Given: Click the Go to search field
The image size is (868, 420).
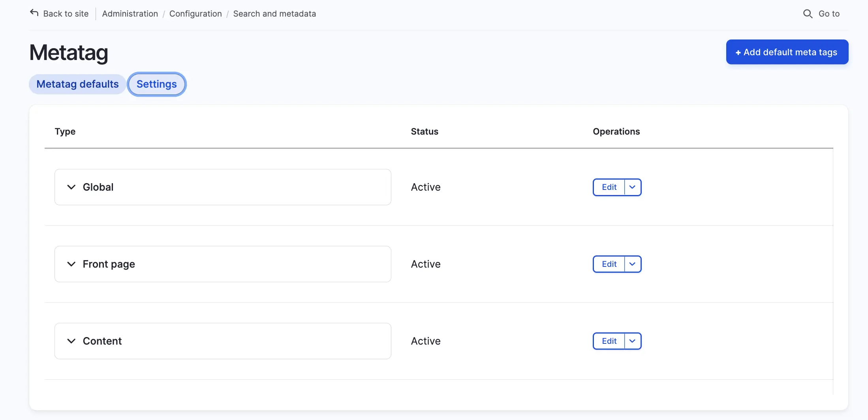Looking at the screenshot, I should pos(829,14).
